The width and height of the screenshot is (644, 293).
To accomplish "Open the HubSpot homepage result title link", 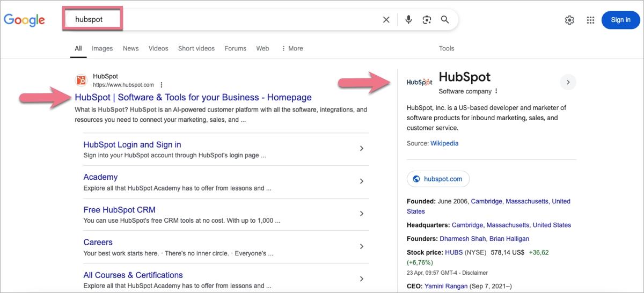I will (x=193, y=98).
